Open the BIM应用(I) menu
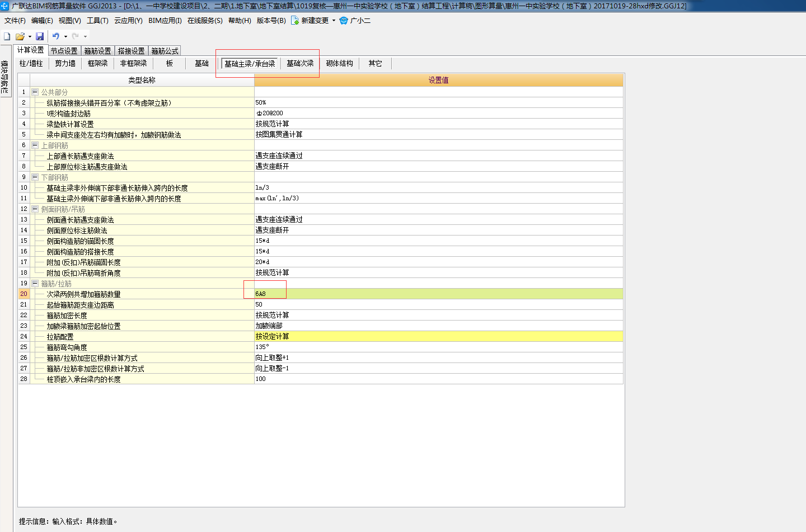The image size is (806, 532). [165, 20]
